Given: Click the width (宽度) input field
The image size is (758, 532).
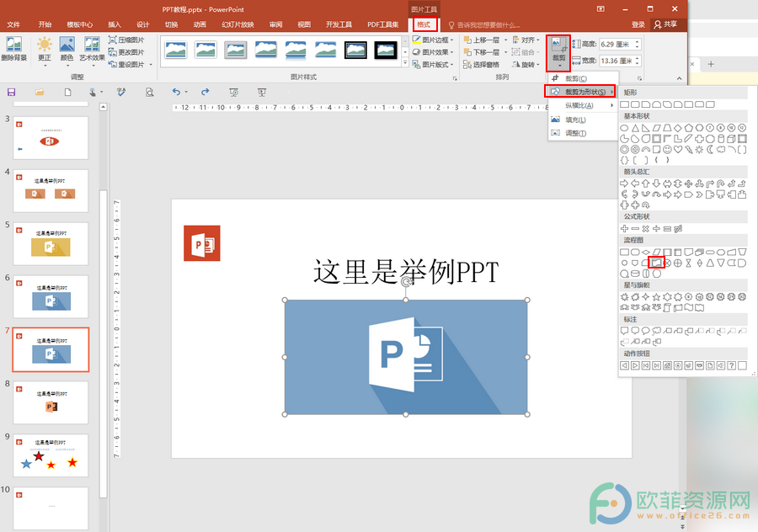Looking at the screenshot, I should click(617, 61).
